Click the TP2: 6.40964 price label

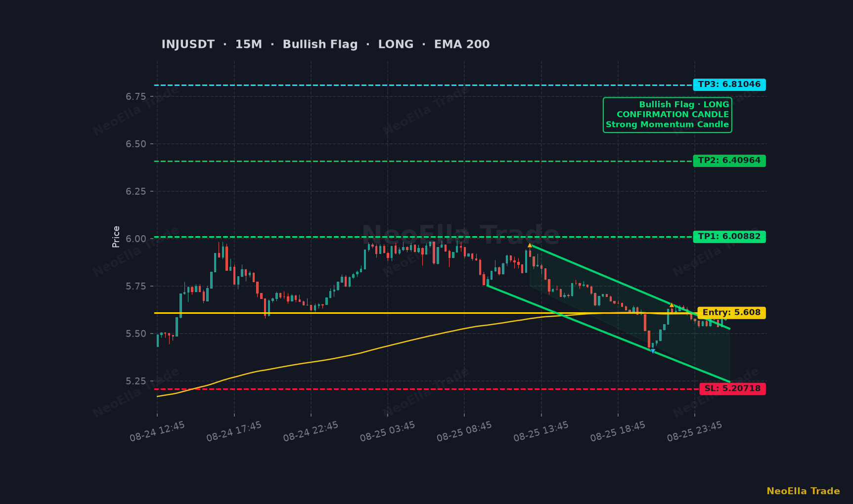click(729, 161)
